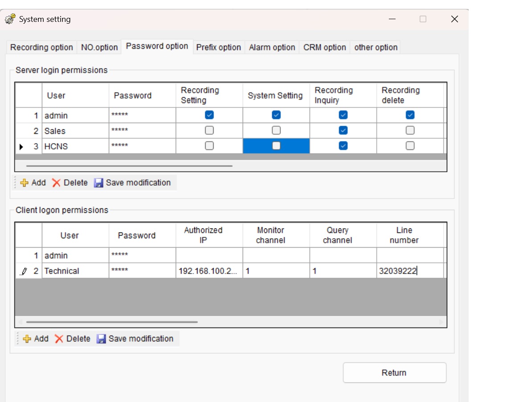Image resolution: width=532 pixels, height=402 pixels.
Task: Click the Add plus icon under Client logon permissions
Action: click(x=27, y=339)
